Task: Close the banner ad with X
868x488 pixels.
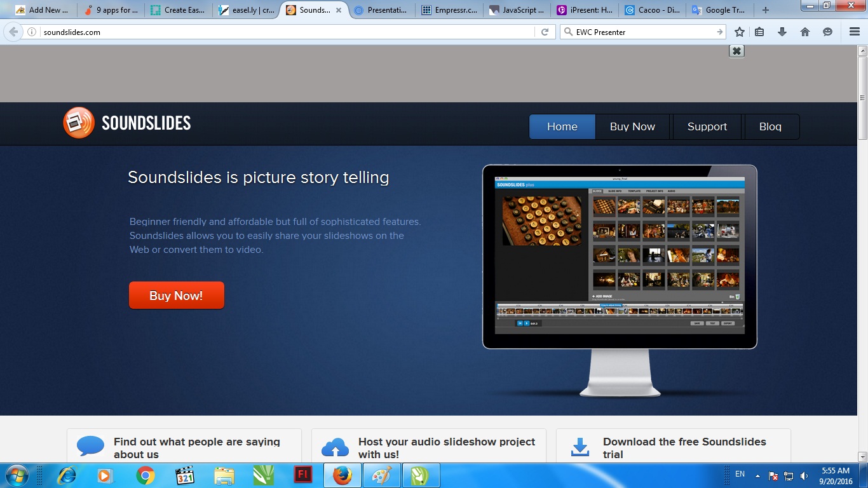Action: pos(736,51)
